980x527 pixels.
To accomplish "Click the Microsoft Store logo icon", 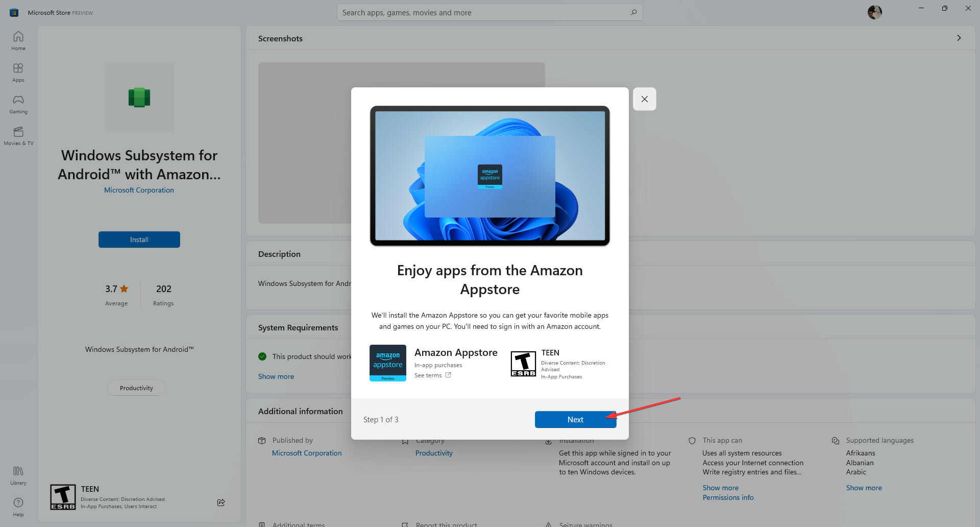I will tap(14, 12).
